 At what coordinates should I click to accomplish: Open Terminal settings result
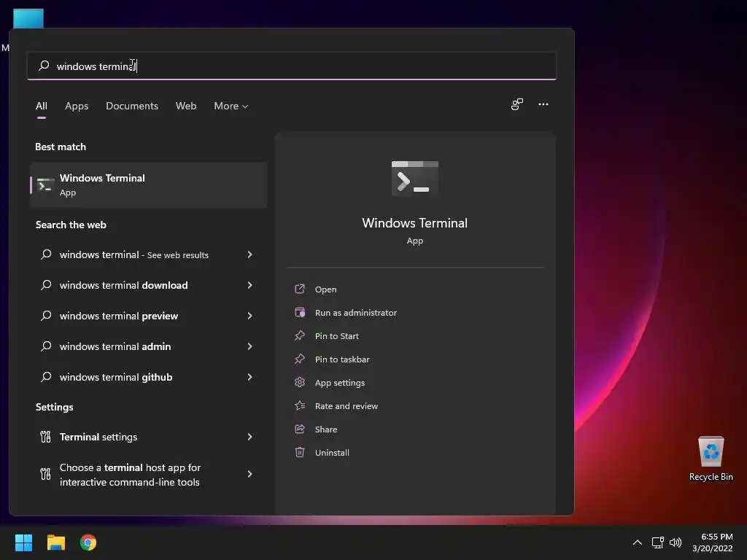(148, 437)
